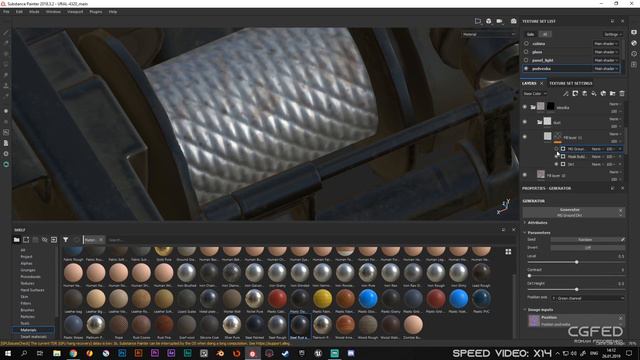The height and width of the screenshot is (360, 640).
Task: Click add paint effect brush icon in Layers
Action: tap(566, 93)
